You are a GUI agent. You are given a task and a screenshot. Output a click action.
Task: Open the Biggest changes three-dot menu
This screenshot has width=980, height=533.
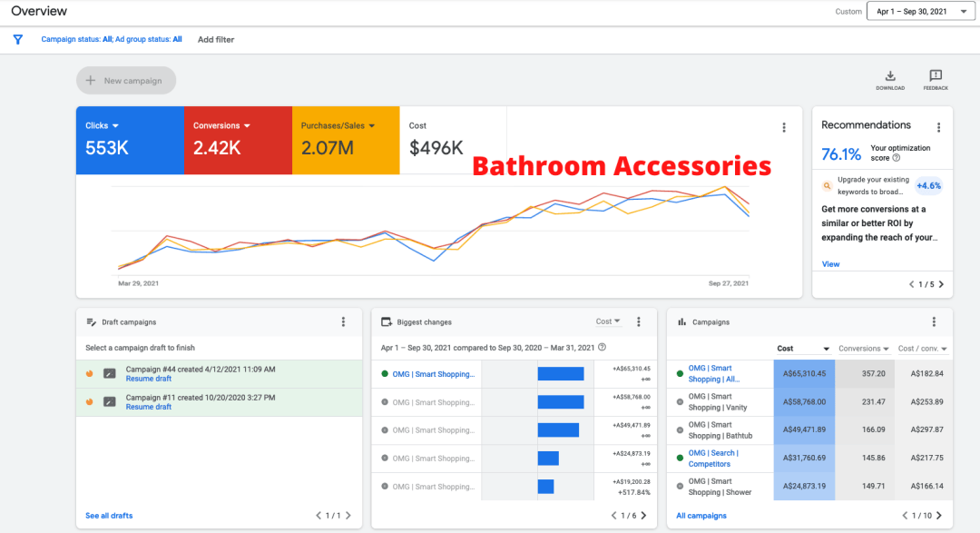click(x=638, y=321)
